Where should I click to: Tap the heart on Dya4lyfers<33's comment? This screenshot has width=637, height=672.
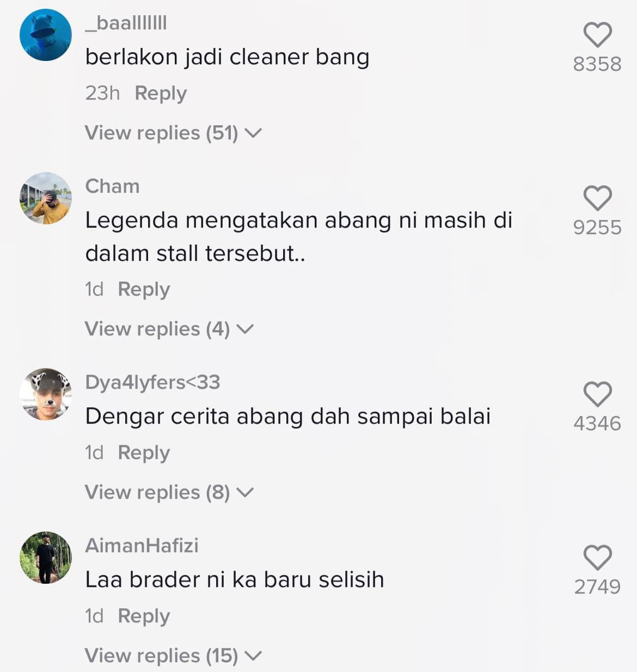tap(597, 394)
